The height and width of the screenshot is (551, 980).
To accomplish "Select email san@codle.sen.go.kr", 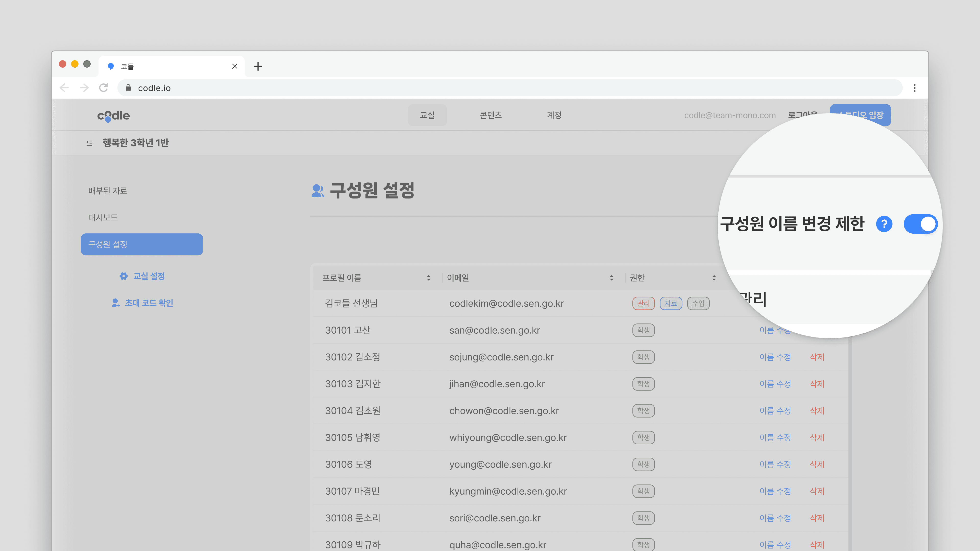I will 495,330.
